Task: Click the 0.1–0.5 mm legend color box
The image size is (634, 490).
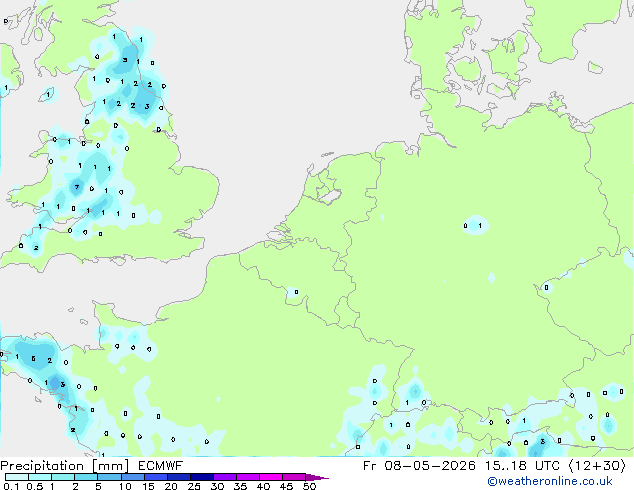Action: 17,477
